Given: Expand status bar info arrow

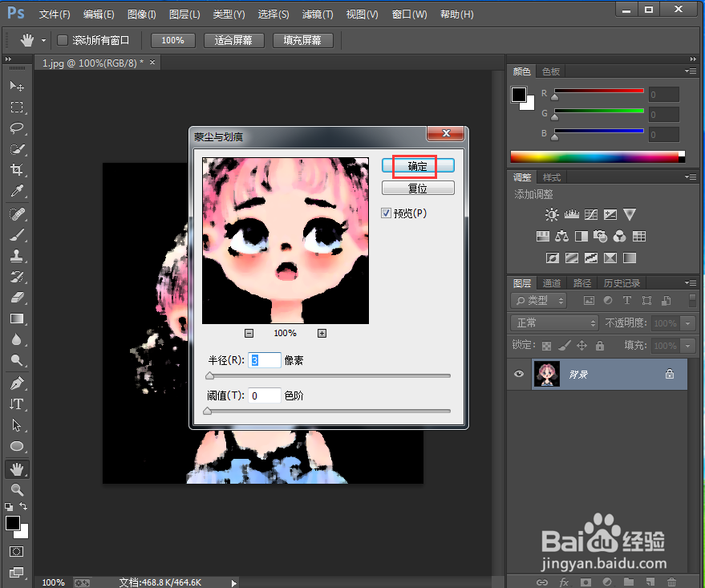Looking at the screenshot, I should pyautogui.click(x=234, y=583).
